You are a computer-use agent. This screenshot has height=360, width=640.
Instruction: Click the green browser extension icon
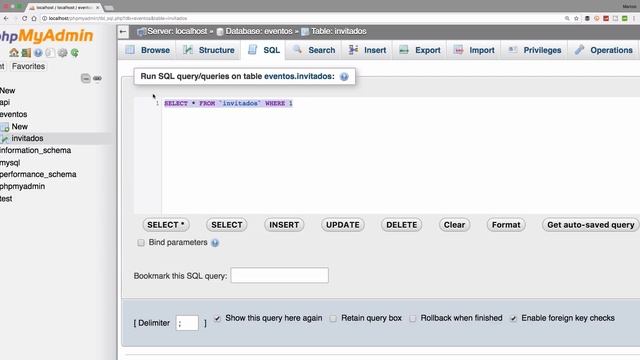coord(624,18)
